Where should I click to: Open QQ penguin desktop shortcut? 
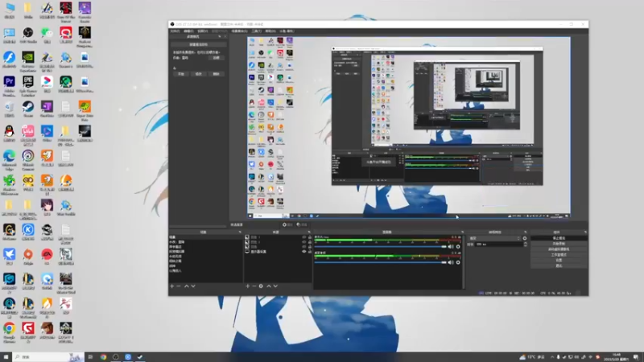[x=9, y=134]
